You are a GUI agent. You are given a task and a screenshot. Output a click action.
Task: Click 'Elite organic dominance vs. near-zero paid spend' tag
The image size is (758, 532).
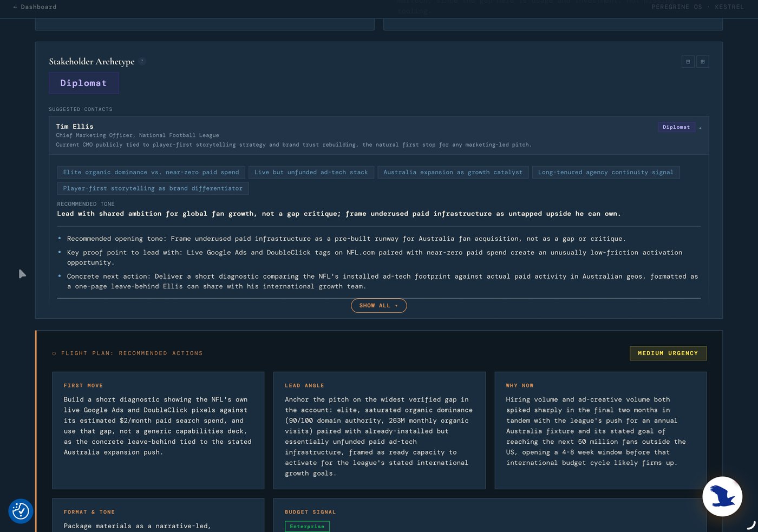click(x=151, y=172)
